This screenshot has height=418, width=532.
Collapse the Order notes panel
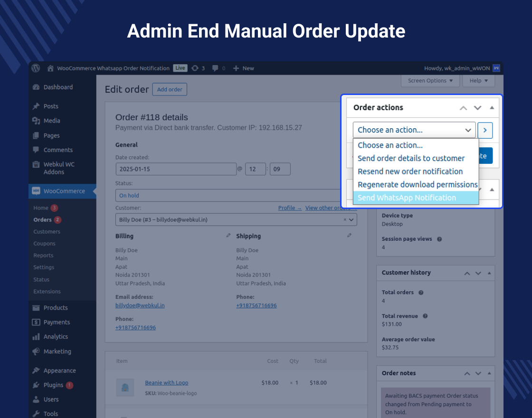pyautogui.click(x=489, y=373)
